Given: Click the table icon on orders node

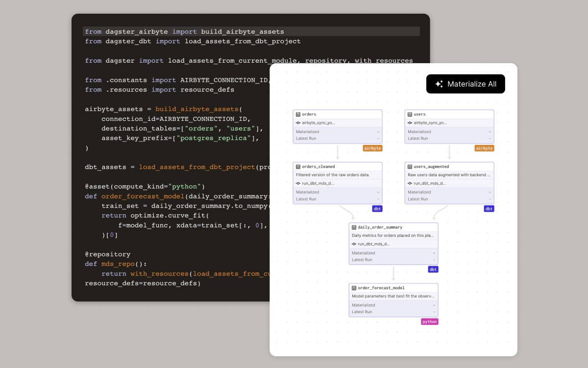Looking at the screenshot, I should click(298, 115).
